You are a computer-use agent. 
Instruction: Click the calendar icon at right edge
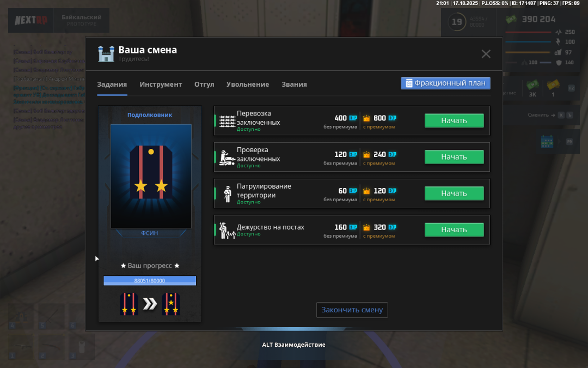coord(547,142)
